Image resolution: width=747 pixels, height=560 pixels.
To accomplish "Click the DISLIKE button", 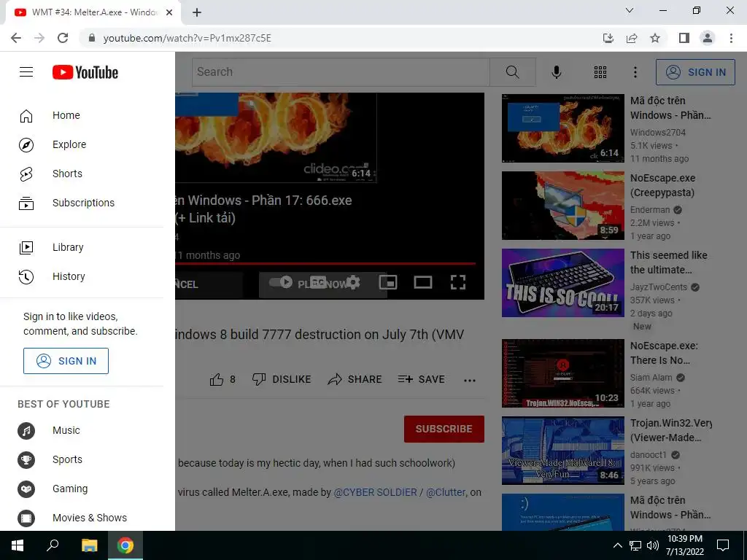I will point(282,379).
